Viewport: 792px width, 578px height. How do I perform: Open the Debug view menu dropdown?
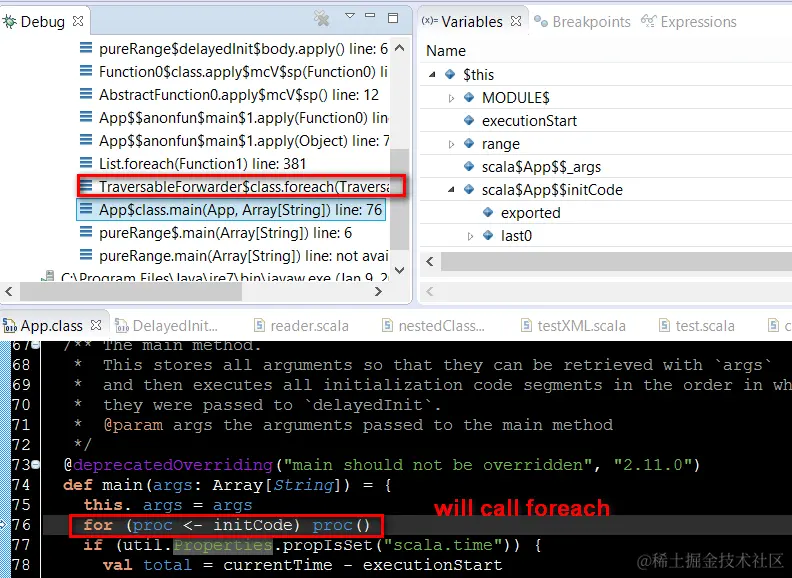click(x=350, y=16)
